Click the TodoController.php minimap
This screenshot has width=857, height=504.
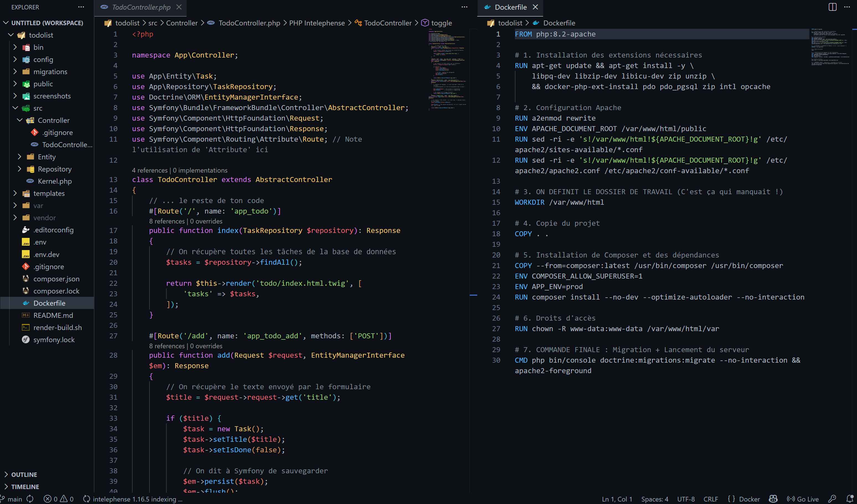point(447,70)
